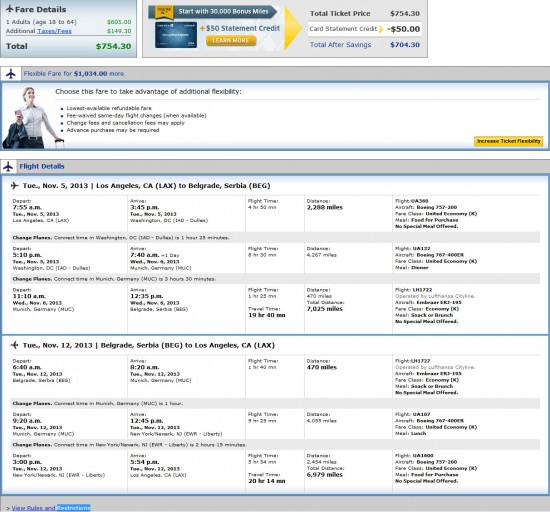This screenshot has height=512, width=550.
Task: Click the airplane icon in Flexible Fare header
Action: click(11, 74)
